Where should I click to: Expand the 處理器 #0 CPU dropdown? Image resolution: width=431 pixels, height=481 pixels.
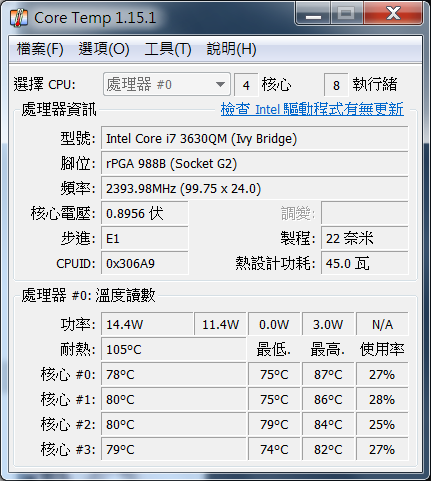167,84
